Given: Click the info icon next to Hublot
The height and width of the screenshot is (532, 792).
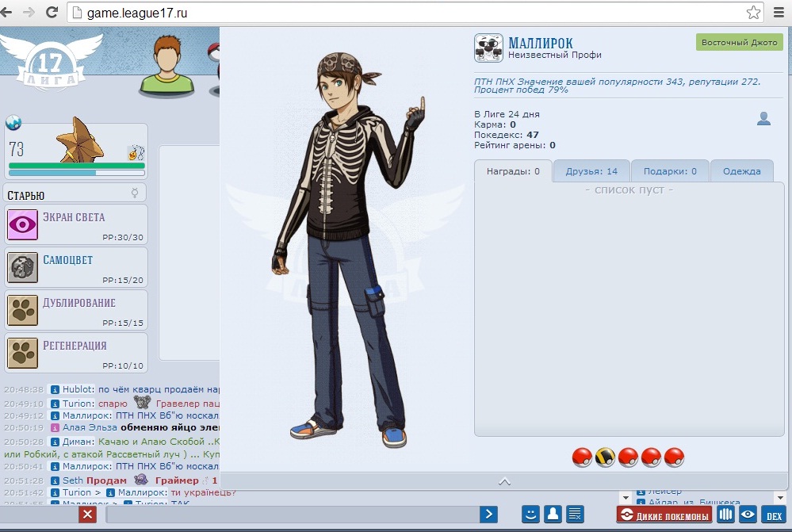Looking at the screenshot, I should point(55,389).
